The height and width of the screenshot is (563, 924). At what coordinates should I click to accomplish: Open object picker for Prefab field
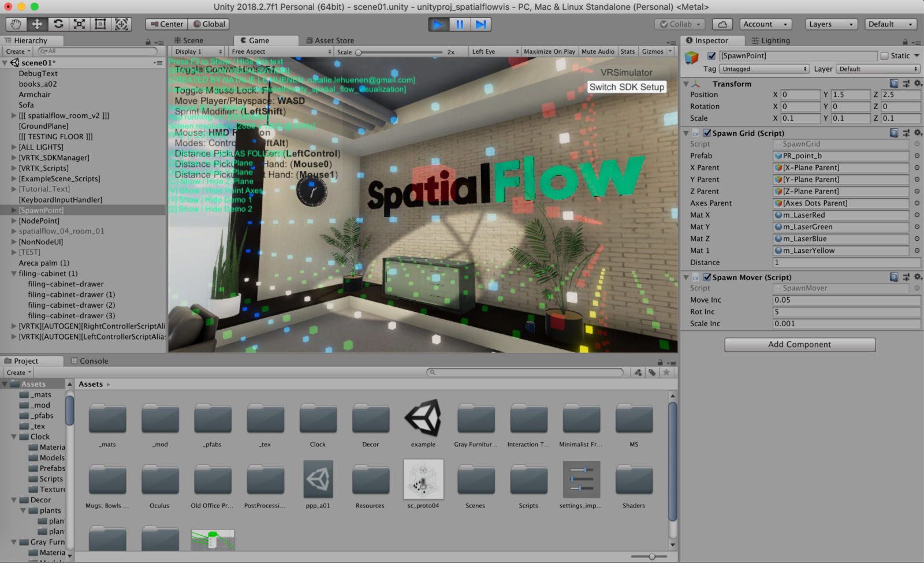tap(916, 156)
